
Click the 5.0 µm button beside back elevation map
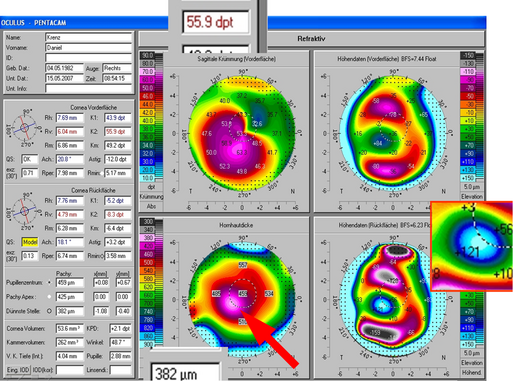point(472,353)
